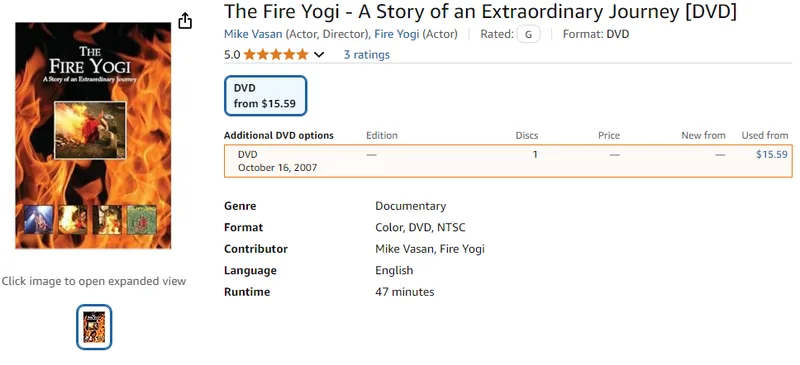The width and height of the screenshot is (800, 365).
Task: Click the New from column header
Action: coord(703,135)
